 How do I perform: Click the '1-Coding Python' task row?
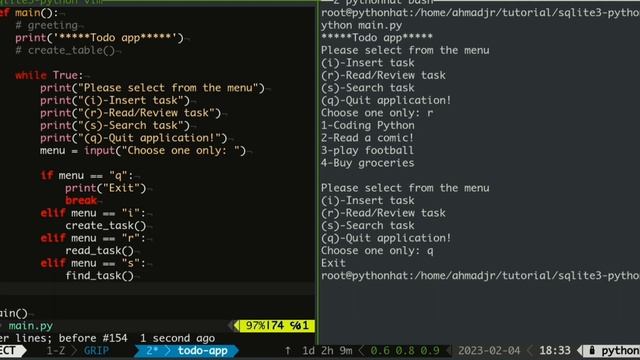click(x=368, y=126)
